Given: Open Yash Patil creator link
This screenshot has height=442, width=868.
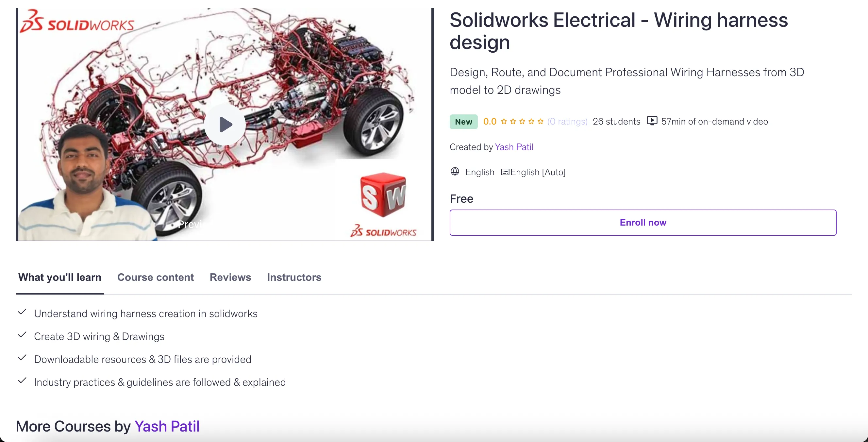Looking at the screenshot, I should pyautogui.click(x=514, y=147).
